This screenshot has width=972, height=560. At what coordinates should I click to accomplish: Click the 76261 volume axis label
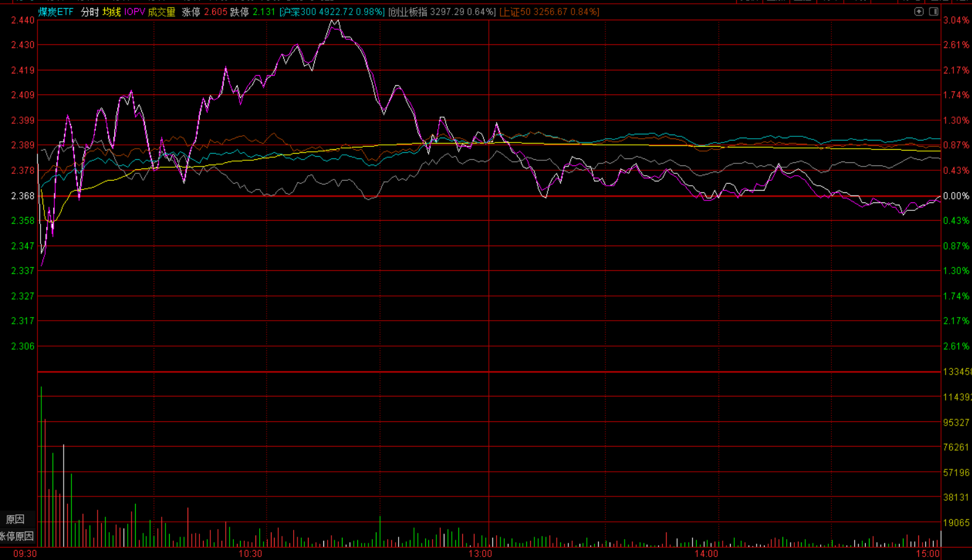pos(957,447)
